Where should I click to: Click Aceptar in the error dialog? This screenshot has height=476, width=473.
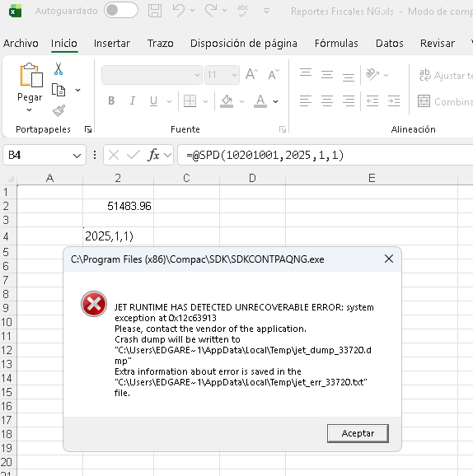pos(358,433)
